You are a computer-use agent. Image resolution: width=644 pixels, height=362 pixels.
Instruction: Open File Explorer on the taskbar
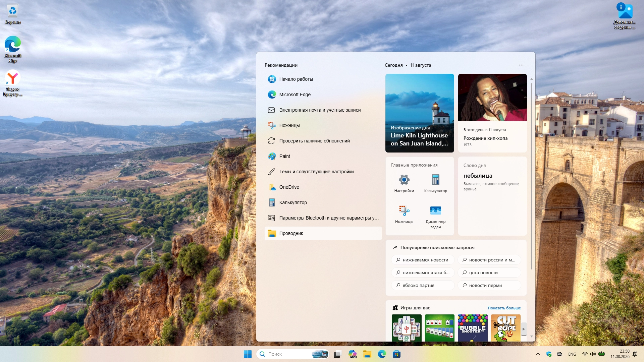click(367, 354)
